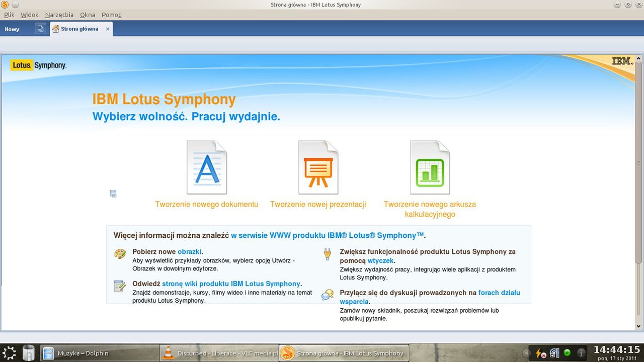
Task: Click the Symphony window menu icon in title bar
Action: click(x=5, y=5)
